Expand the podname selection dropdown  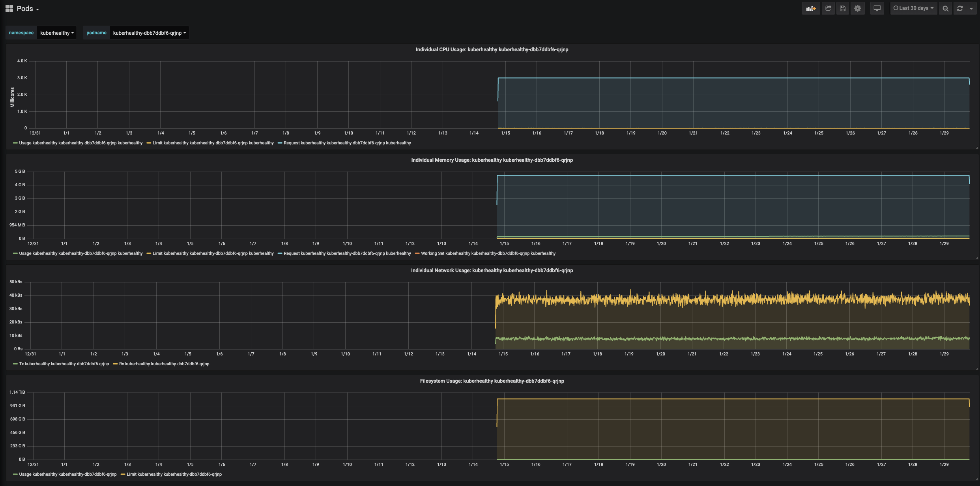coord(149,33)
